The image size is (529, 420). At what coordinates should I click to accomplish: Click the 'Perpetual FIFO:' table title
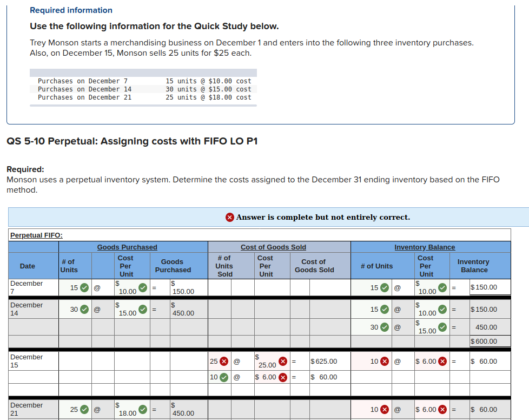(x=36, y=235)
